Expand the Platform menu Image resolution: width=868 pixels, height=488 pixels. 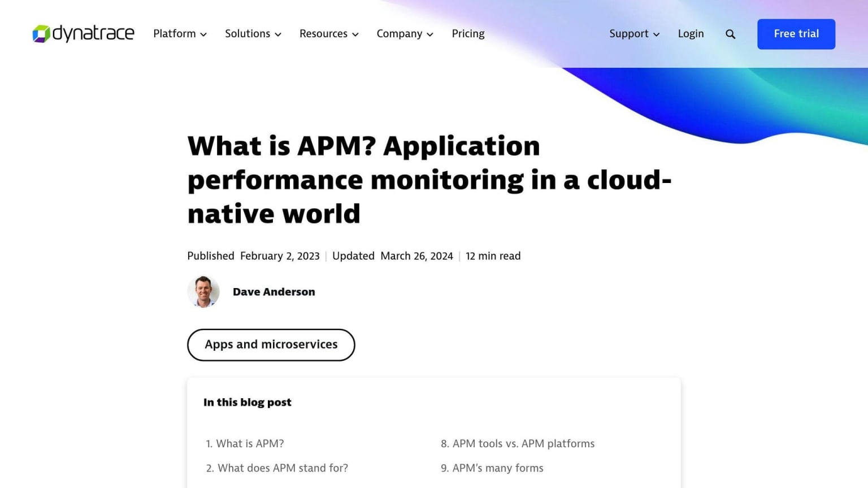180,34
